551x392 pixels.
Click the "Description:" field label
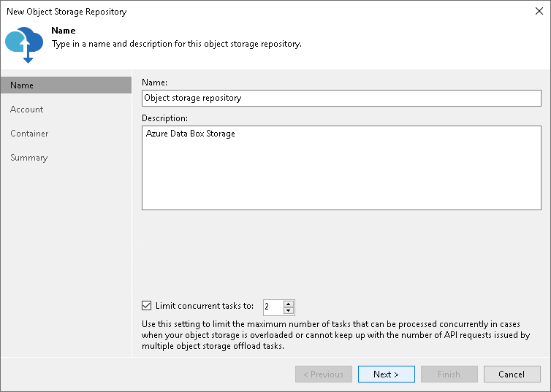[x=165, y=118]
